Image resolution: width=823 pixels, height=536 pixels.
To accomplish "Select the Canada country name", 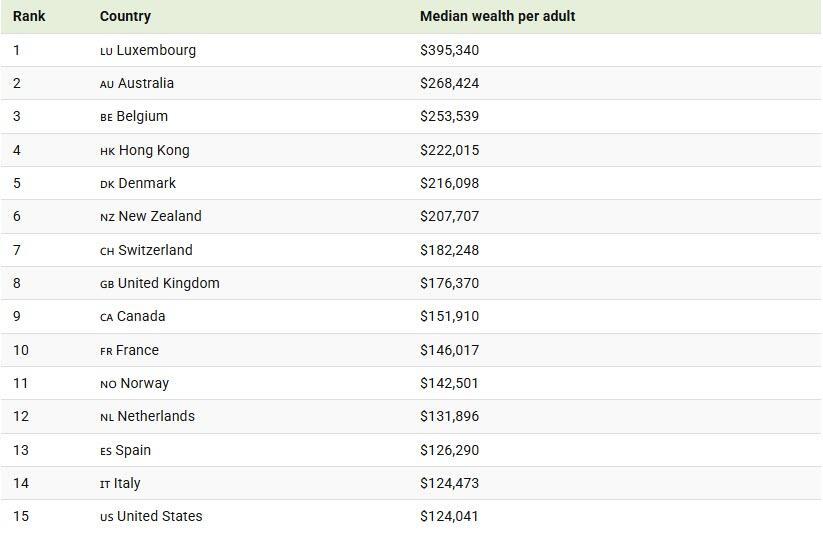I will click(141, 316).
